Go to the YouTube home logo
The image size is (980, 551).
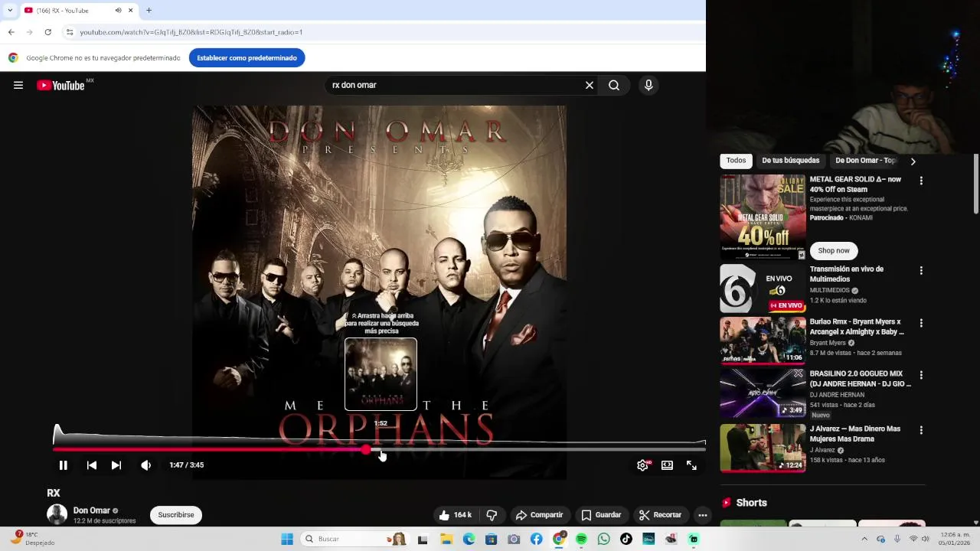pos(60,85)
